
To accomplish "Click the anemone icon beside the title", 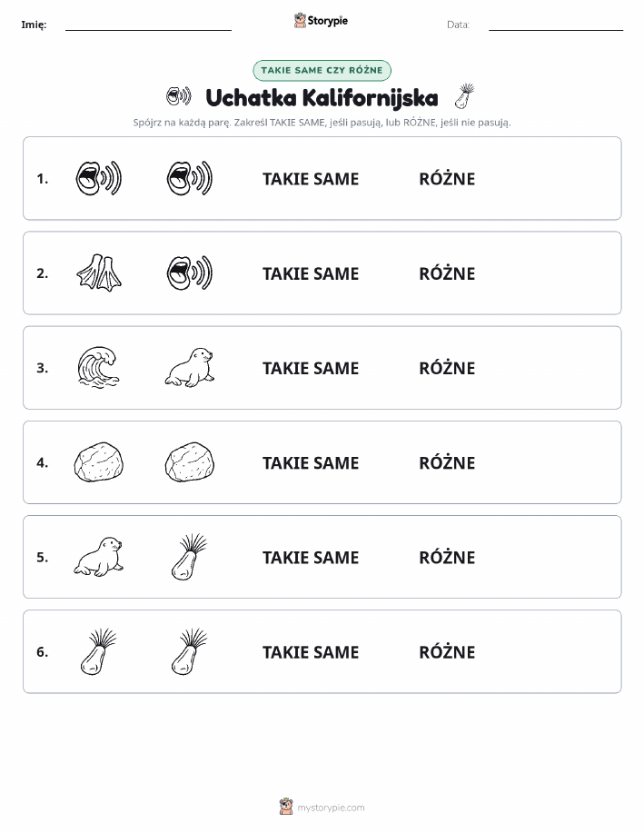I will (x=464, y=96).
